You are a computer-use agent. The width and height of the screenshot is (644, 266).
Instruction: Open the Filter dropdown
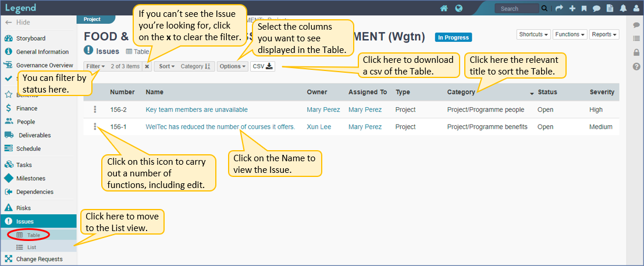tap(95, 66)
